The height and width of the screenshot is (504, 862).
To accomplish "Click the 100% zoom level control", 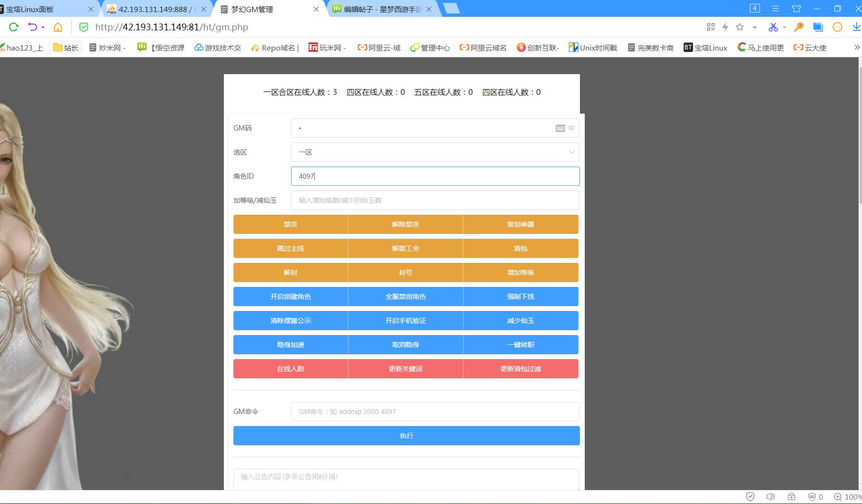I will point(849,497).
